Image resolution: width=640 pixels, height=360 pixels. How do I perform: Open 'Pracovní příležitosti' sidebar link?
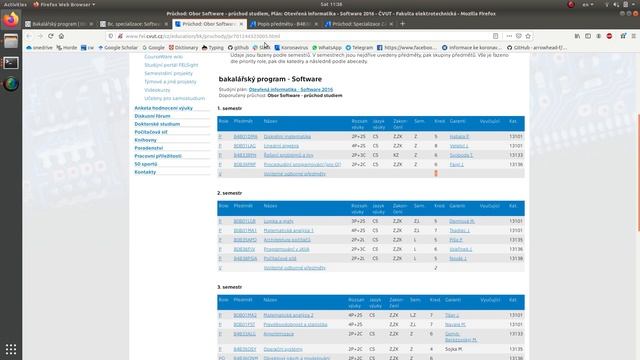pyautogui.click(x=158, y=156)
